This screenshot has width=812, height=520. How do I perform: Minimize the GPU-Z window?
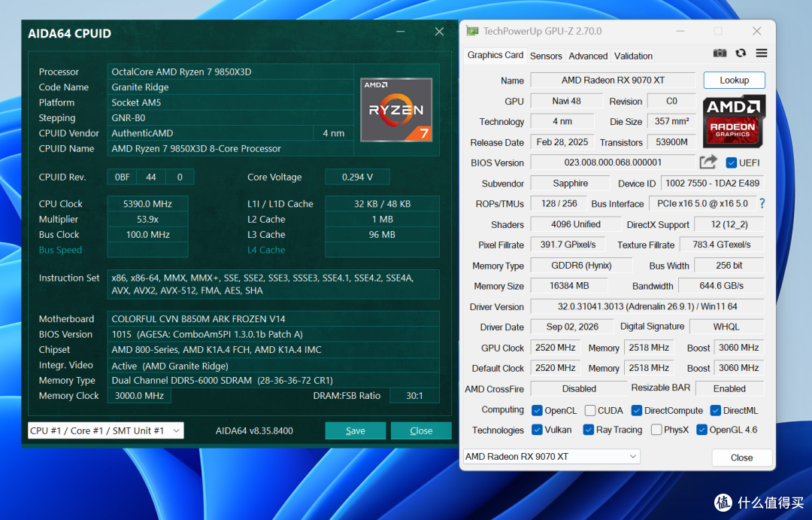pos(680,31)
